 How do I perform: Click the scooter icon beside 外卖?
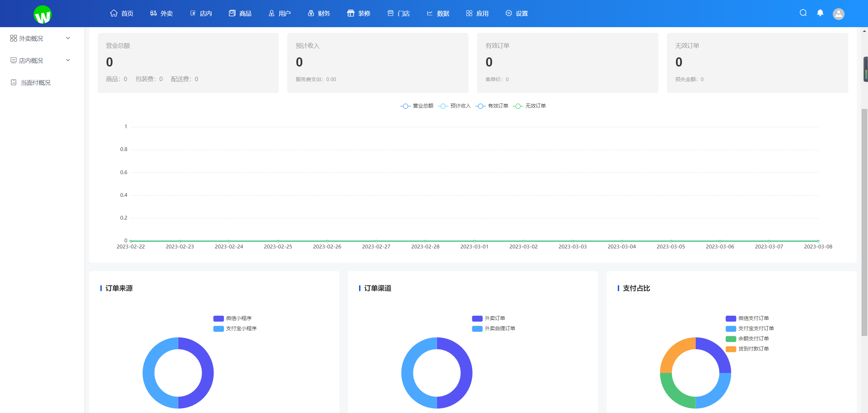click(x=153, y=13)
